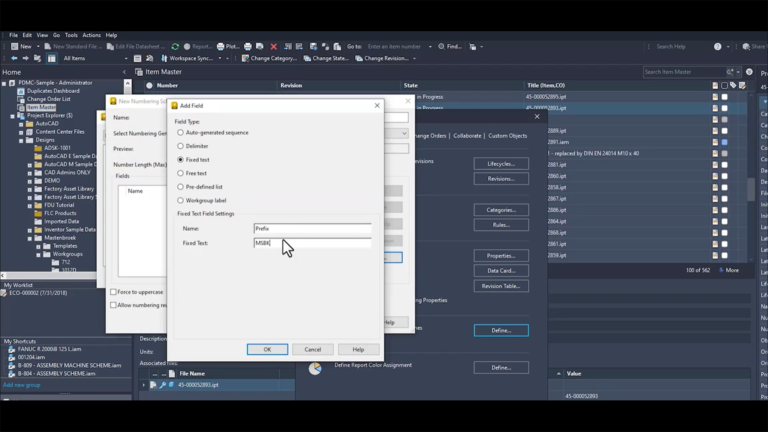Click the Duplicates Dashboard tree icon
Viewport: 768px width, 432px height.
(21, 91)
